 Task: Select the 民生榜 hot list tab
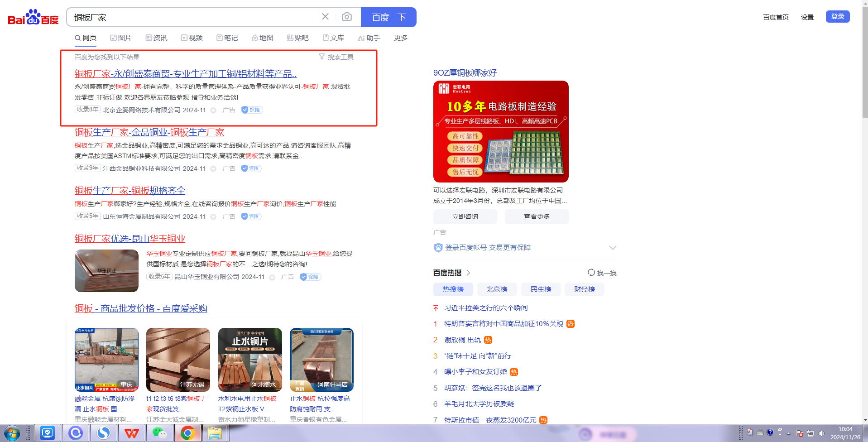tap(541, 289)
